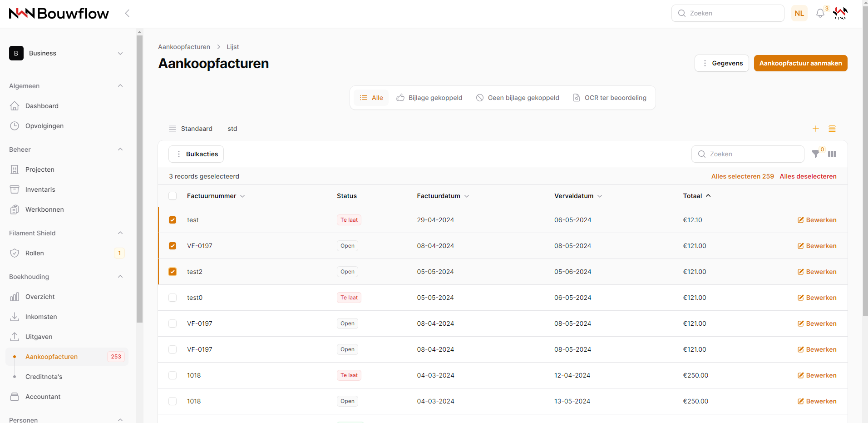Open the notifications bell icon
Screen dimensions: 868x423
click(x=820, y=14)
